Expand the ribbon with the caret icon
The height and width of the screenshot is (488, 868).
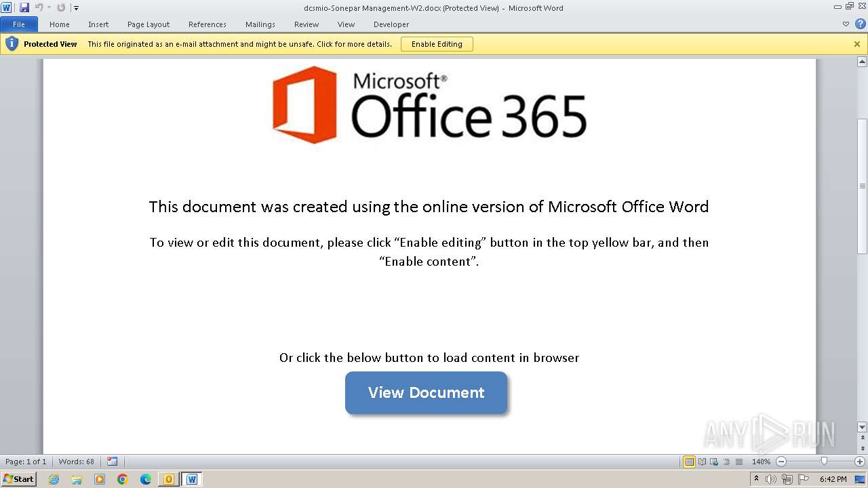pos(846,24)
